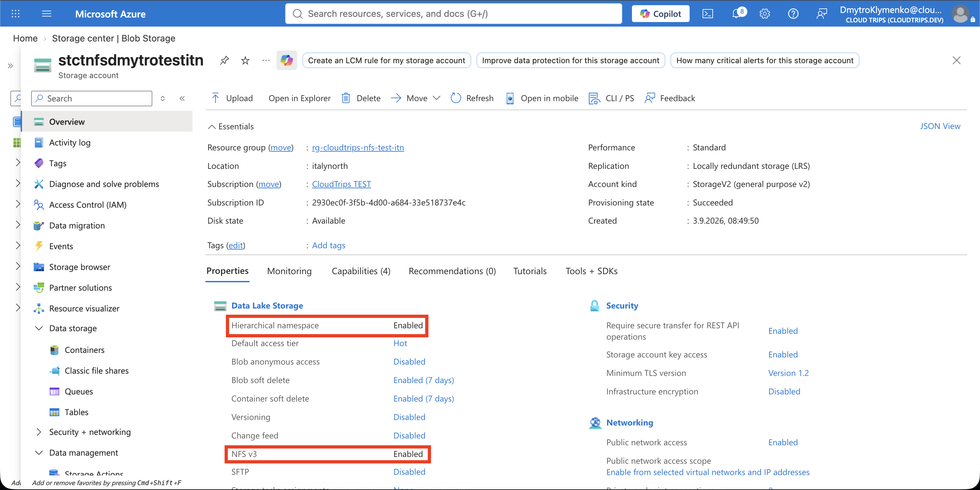Image resolution: width=980 pixels, height=490 pixels.
Task: Collapse the Data management group
Action: (39, 452)
